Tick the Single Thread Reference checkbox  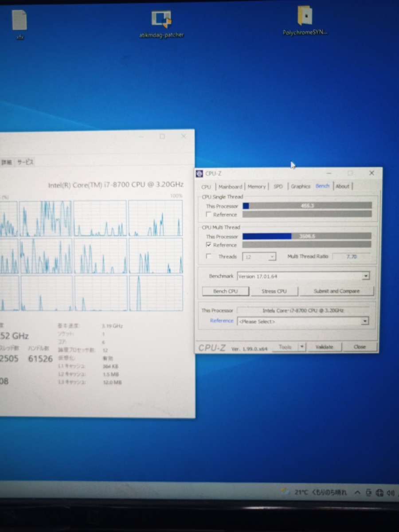208,215
